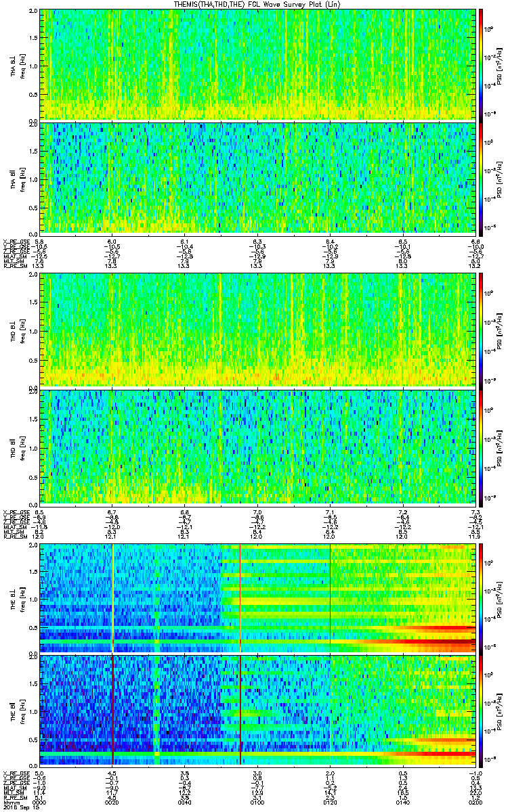The height and width of the screenshot is (812, 508).
Task: Click the THE B-parallel spectrogram panel
Action: tap(257, 710)
